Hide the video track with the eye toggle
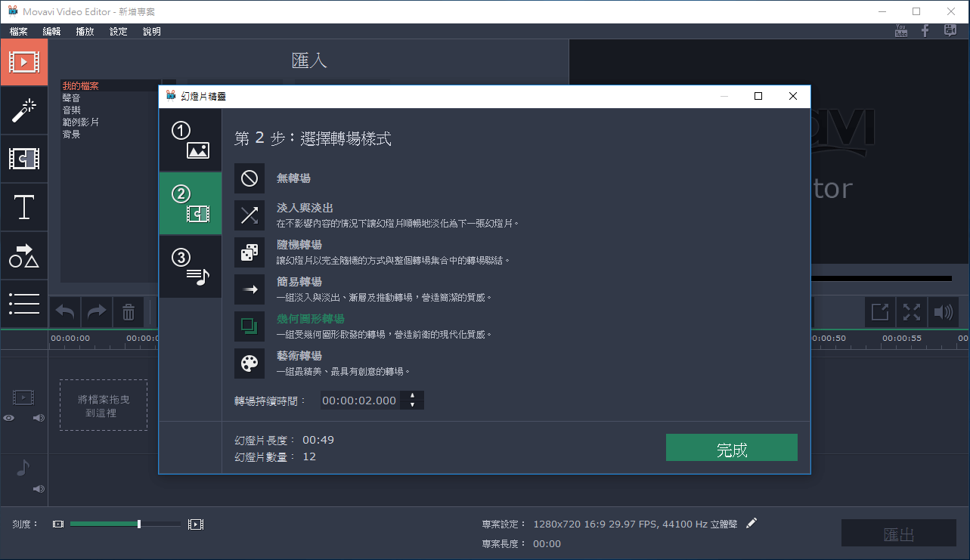 point(8,417)
